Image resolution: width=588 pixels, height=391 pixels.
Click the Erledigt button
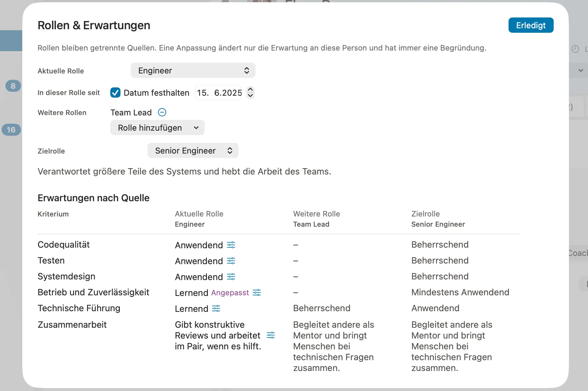click(531, 25)
